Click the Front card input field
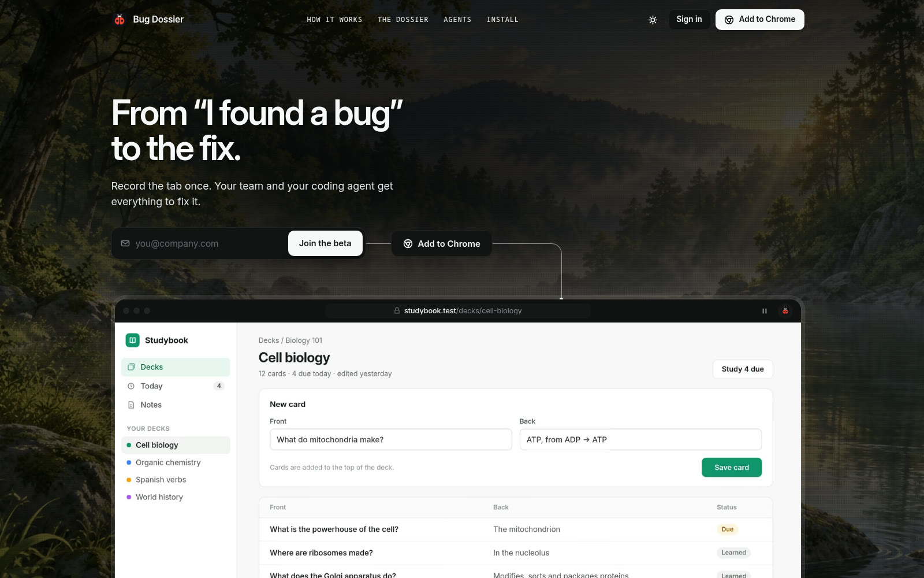Screen dimensions: 924x578 [x=391, y=439]
